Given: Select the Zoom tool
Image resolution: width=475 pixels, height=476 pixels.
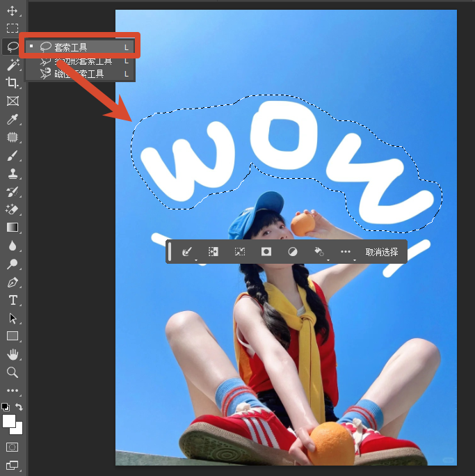Looking at the screenshot, I should [x=12, y=372].
